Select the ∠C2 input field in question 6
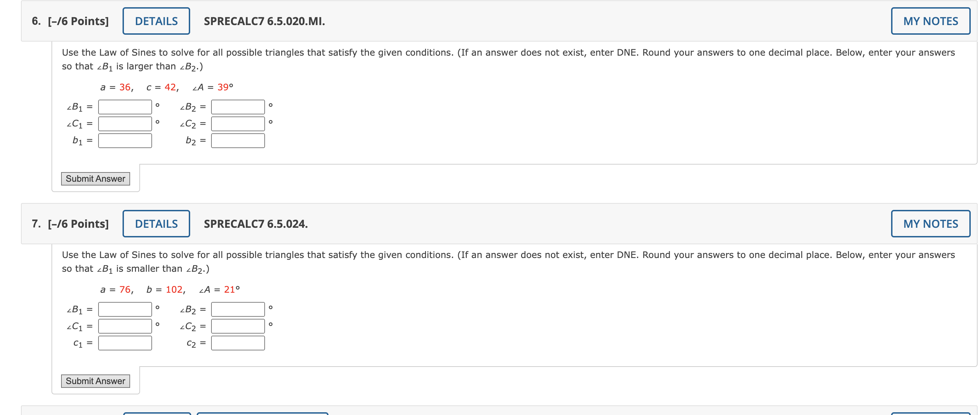Image resolution: width=980 pixels, height=415 pixels. point(238,124)
